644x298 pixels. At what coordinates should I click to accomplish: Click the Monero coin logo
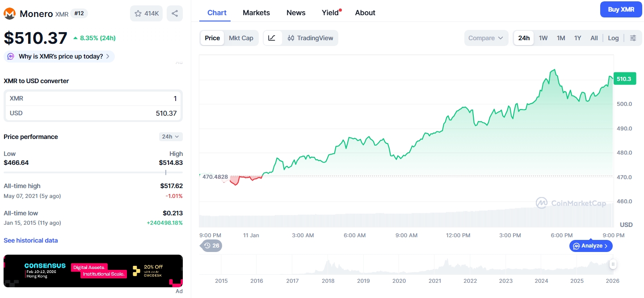coord(9,13)
